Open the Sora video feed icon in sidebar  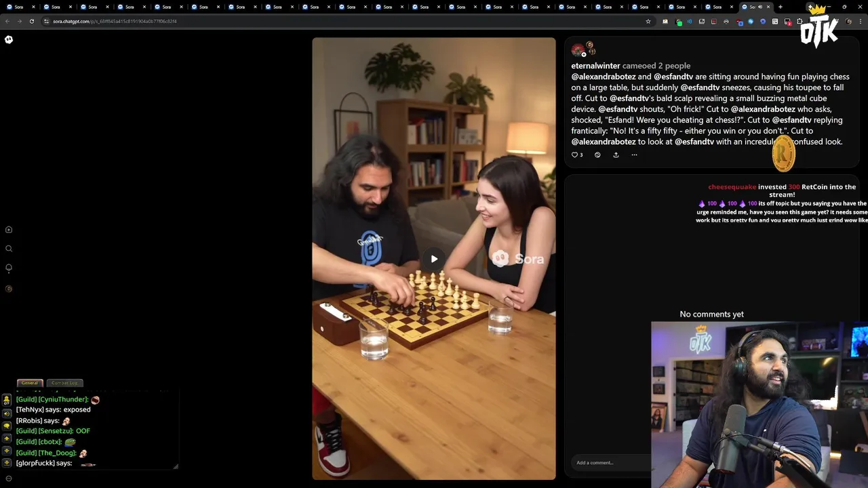9,230
